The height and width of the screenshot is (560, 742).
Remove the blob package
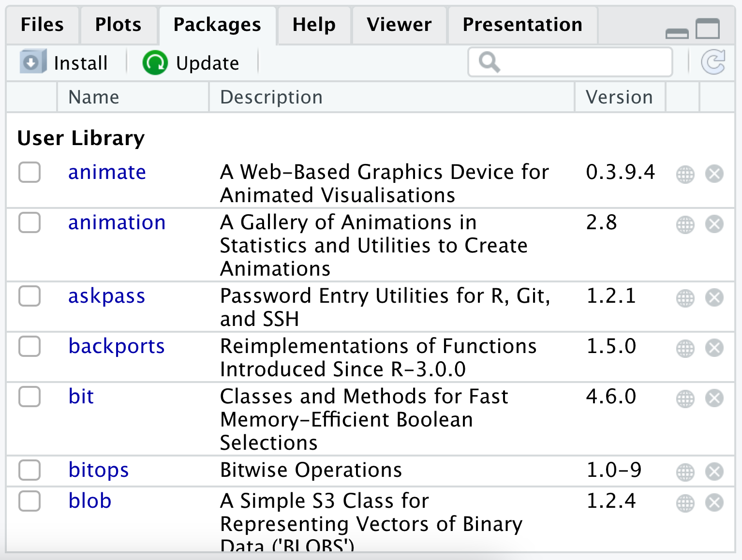click(x=714, y=502)
